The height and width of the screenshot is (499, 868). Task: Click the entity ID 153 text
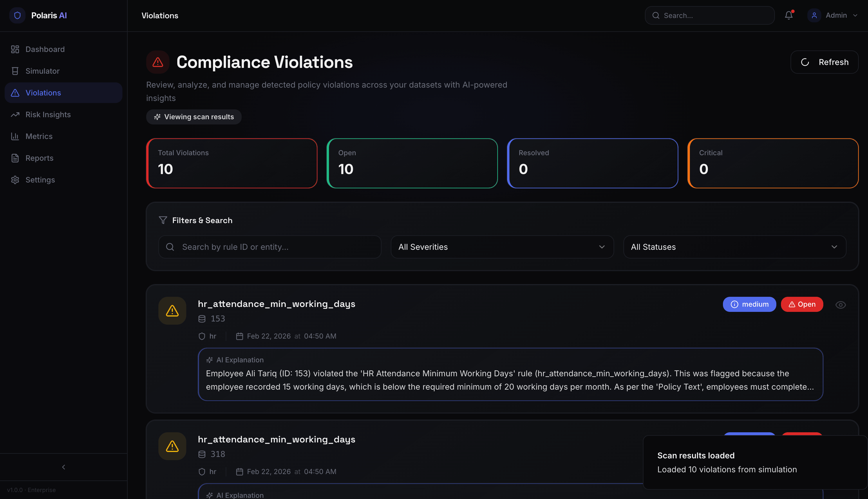click(x=218, y=318)
